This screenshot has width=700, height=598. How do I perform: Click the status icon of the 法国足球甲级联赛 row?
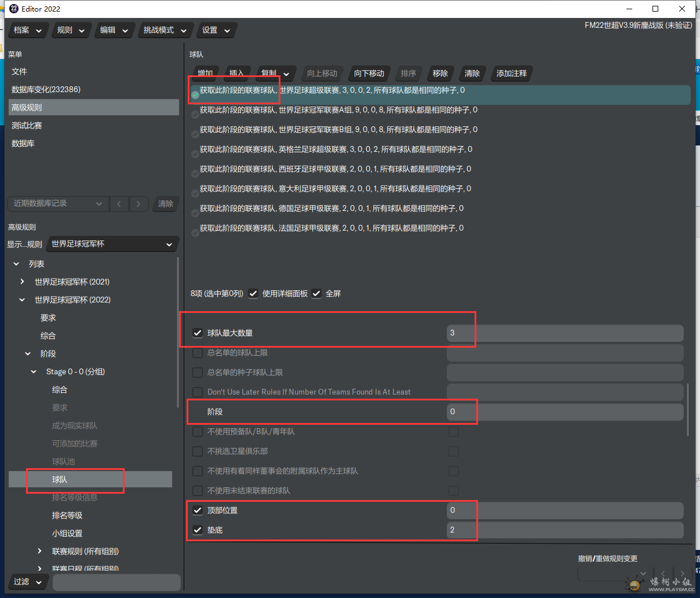(195, 232)
